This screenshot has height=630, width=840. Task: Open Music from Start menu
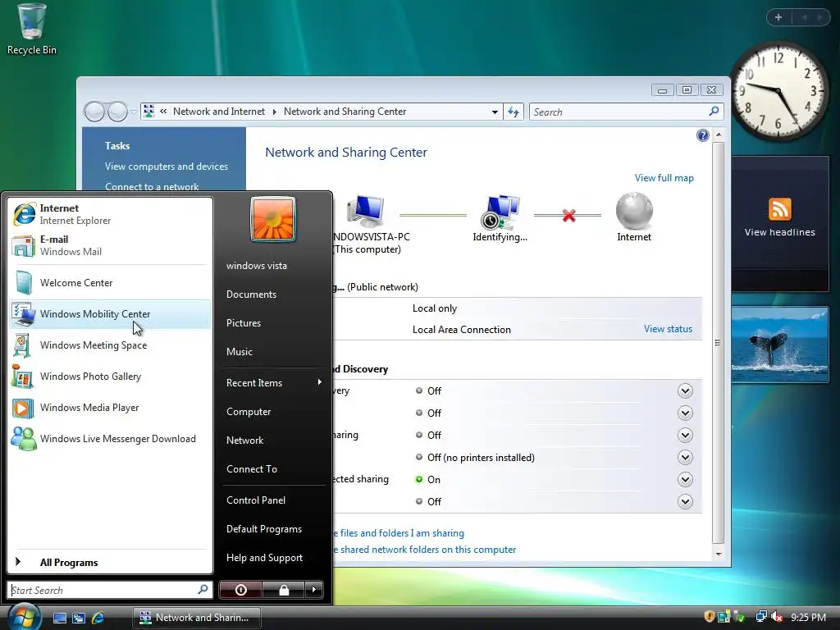coord(240,352)
